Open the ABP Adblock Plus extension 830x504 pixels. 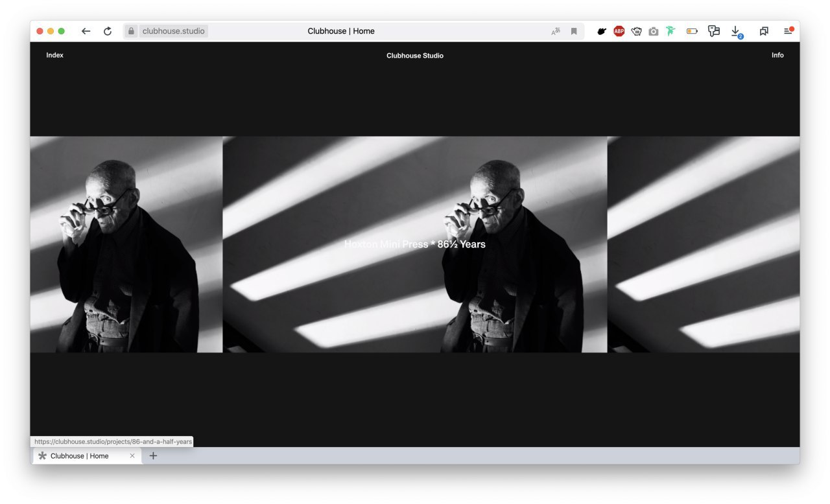coord(619,31)
